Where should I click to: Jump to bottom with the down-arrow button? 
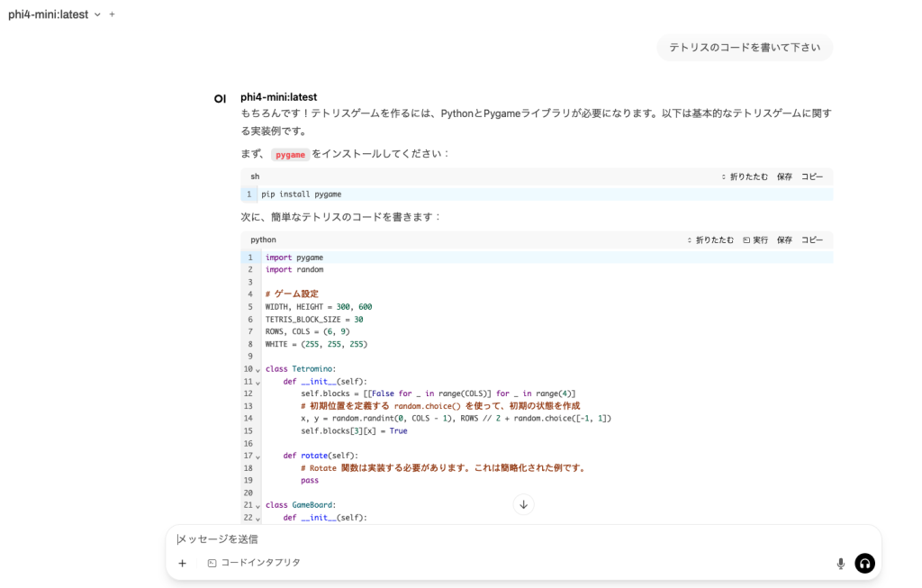click(523, 504)
